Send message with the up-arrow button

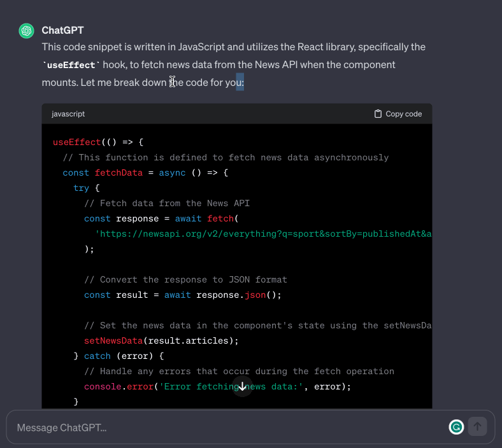[477, 426]
